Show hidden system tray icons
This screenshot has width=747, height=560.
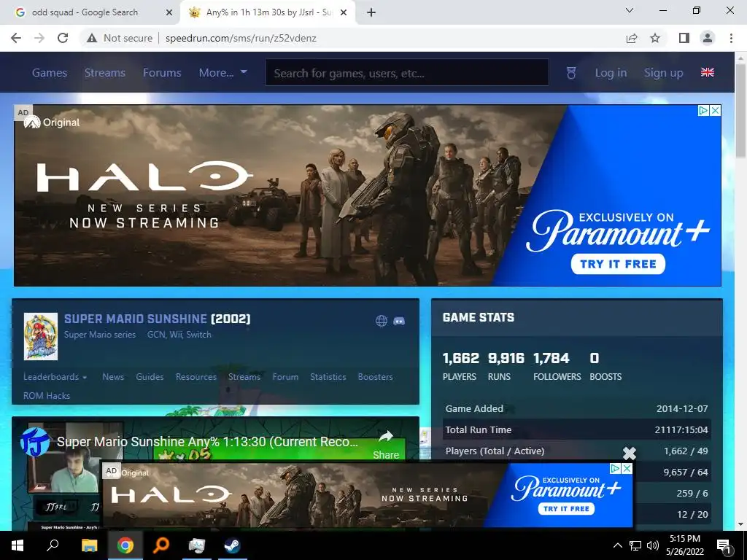click(x=617, y=545)
